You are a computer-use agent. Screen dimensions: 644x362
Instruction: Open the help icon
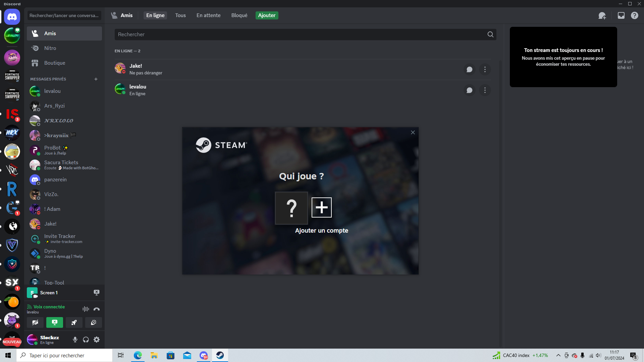[635, 15]
